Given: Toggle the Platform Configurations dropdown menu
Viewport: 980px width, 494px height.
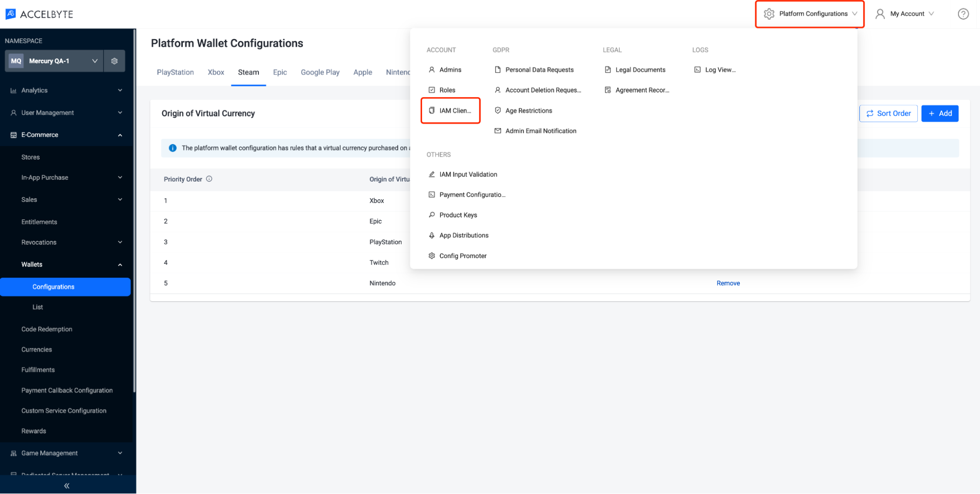Looking at the screenshot, I should (x=809, y=14).
